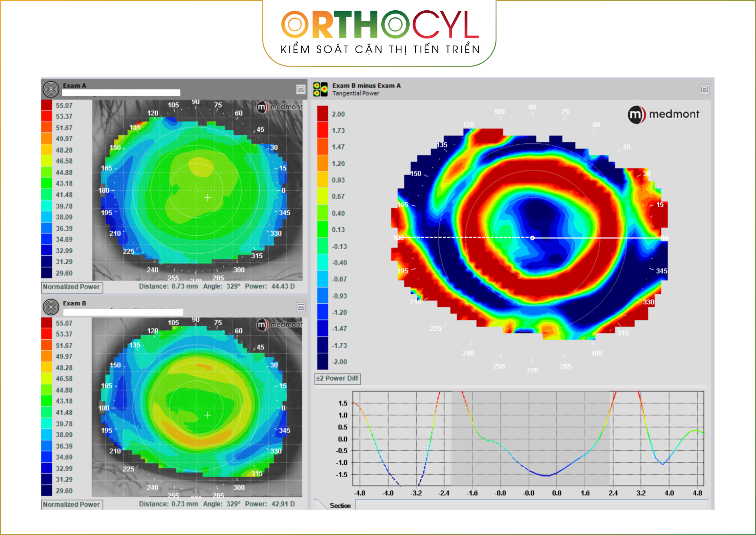756x535 pixels.
Task: Click the 36.39 value in Exam B scale
Action: pyautogui.click(x=64, y=446)
